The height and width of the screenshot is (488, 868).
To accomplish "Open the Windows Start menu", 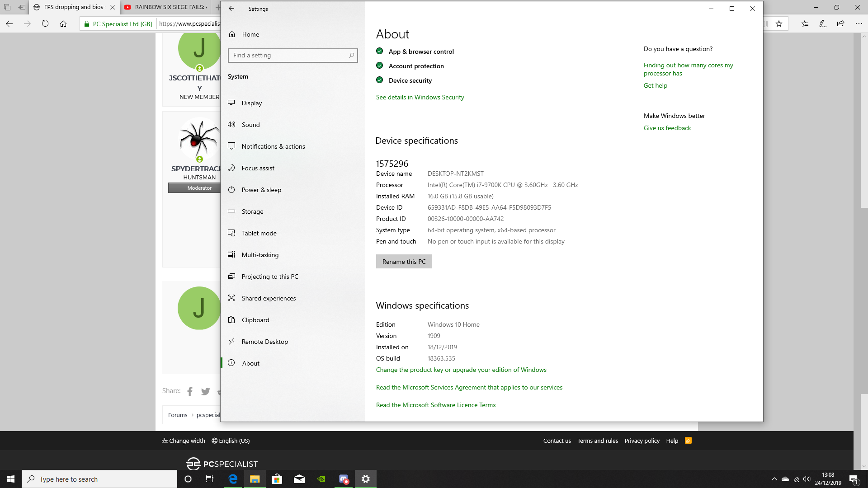I will tap(11, 479).
